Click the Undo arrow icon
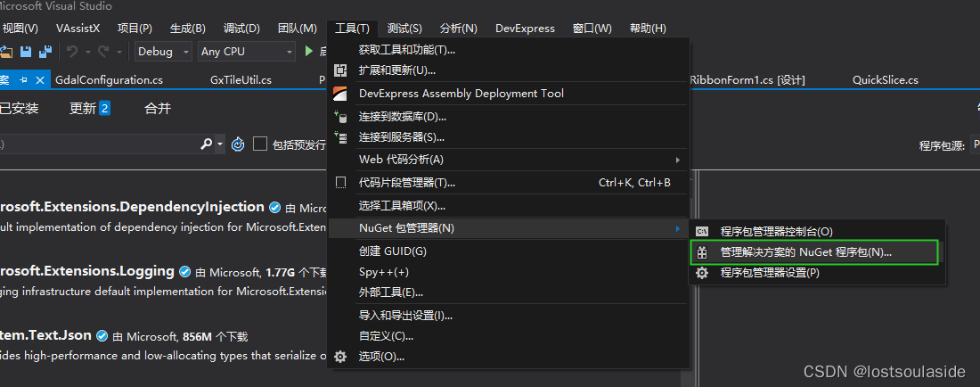 [x=72, y=51]
